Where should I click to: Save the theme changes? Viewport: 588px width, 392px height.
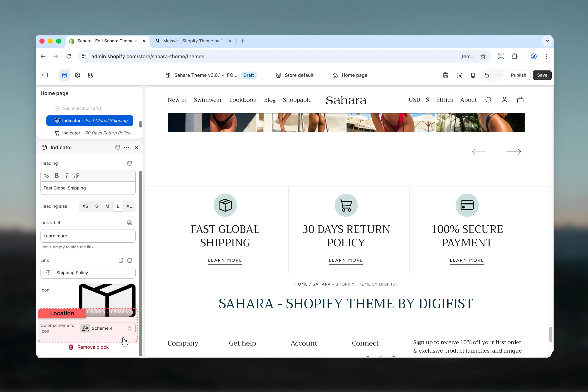542,75
